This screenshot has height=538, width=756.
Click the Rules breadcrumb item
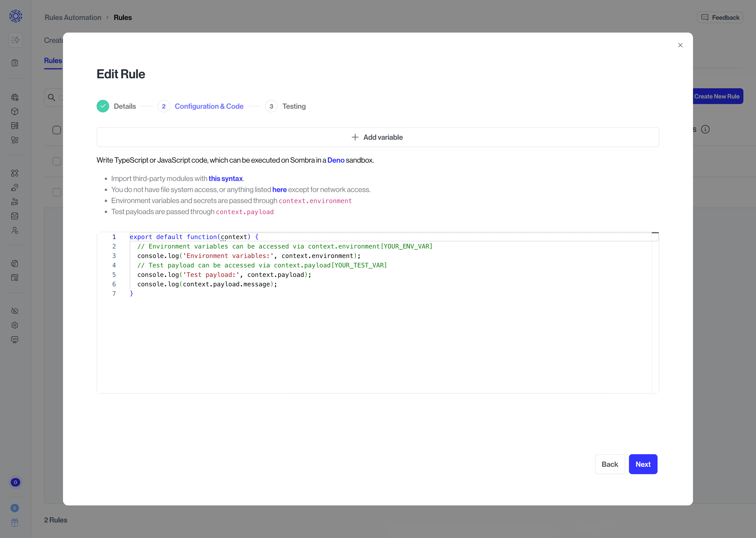click(x=123, y=18)
